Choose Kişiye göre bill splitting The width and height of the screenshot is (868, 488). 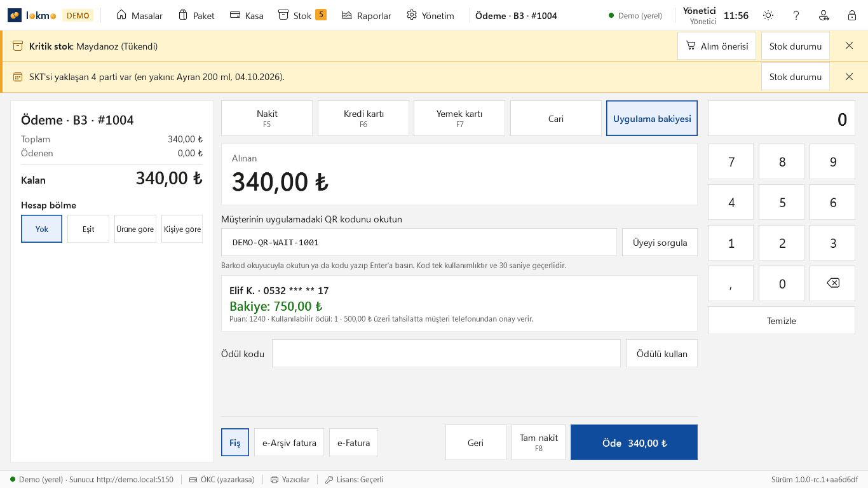click(182, 229)
